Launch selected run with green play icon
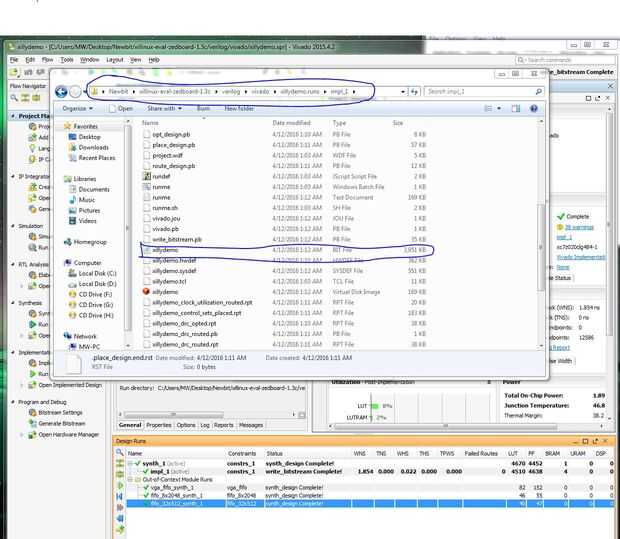Viewport: 620px width, 539px height. pyautogui.click(x=120, y=485)
